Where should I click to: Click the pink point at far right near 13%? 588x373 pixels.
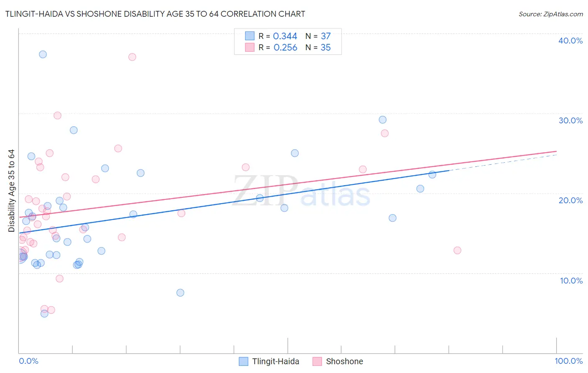[x=457, y=250]
